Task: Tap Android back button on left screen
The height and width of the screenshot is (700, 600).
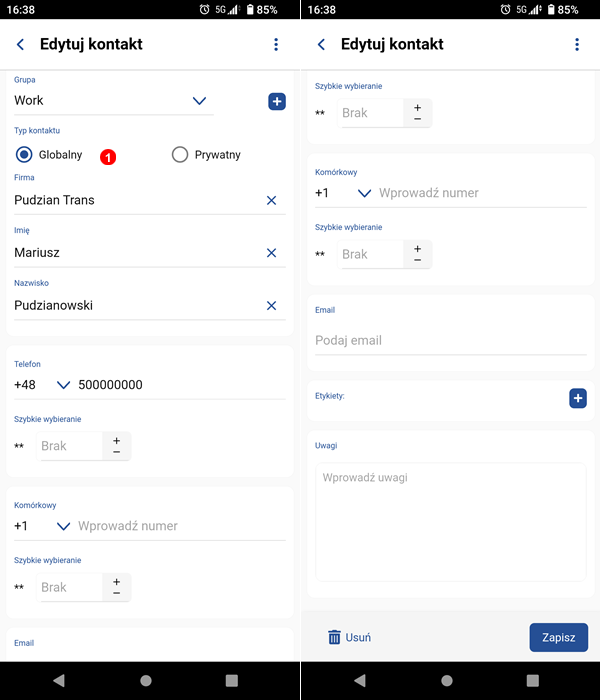Action: coord(59,680)
